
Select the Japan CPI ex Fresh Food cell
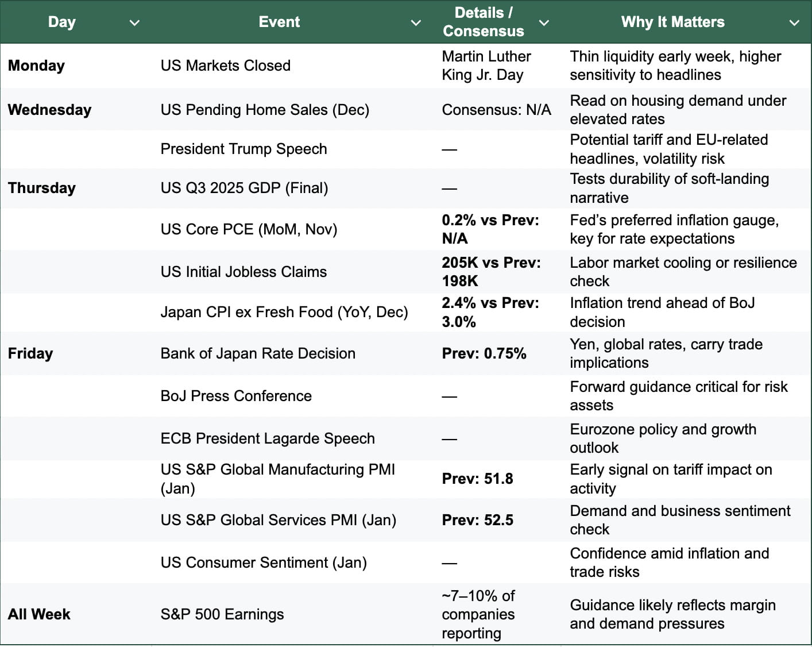click(284, 312)
